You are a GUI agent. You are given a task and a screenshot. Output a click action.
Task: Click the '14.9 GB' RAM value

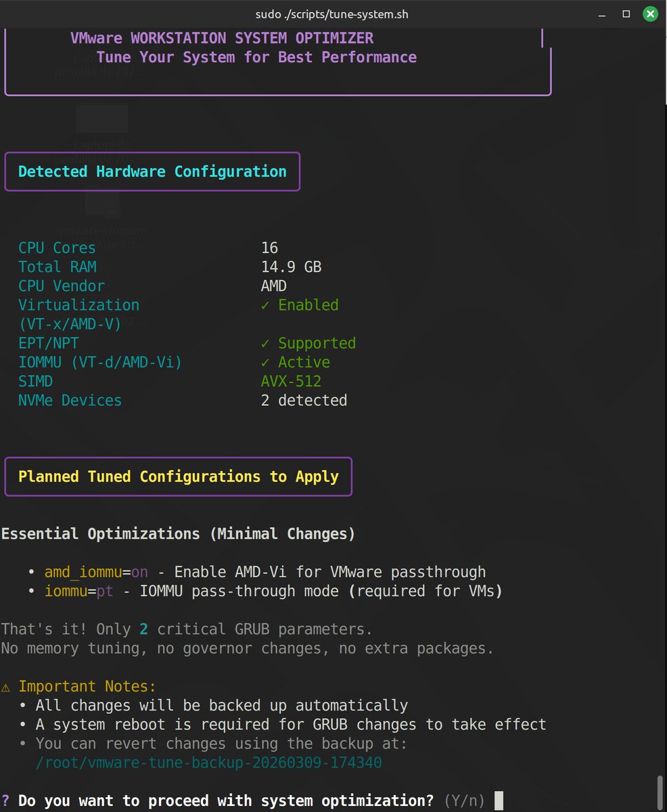point(291,267)
